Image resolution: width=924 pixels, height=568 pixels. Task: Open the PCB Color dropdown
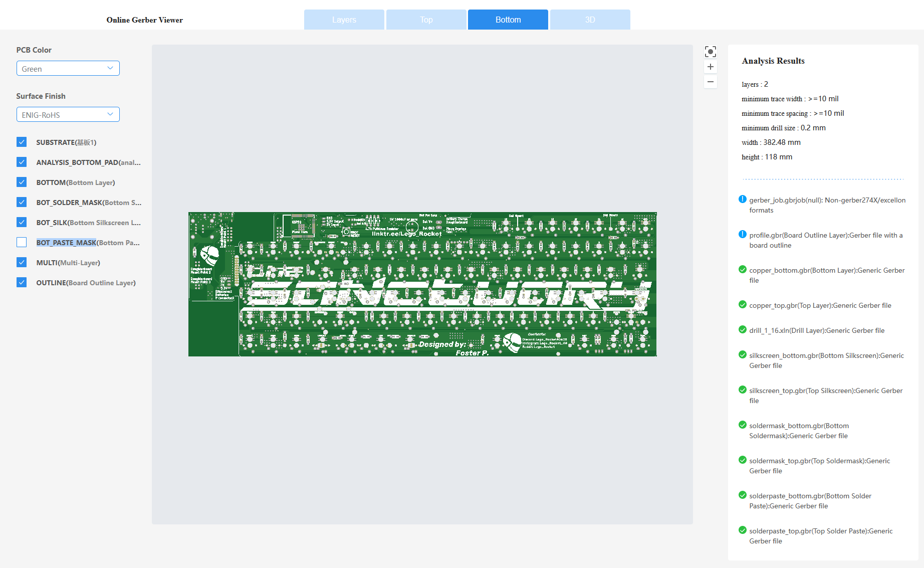(x=68, y=68)
